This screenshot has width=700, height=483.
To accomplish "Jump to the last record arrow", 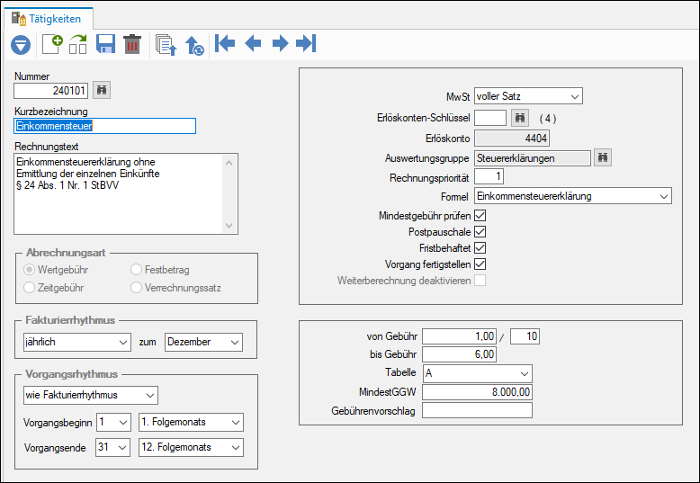I will [306, 43].
